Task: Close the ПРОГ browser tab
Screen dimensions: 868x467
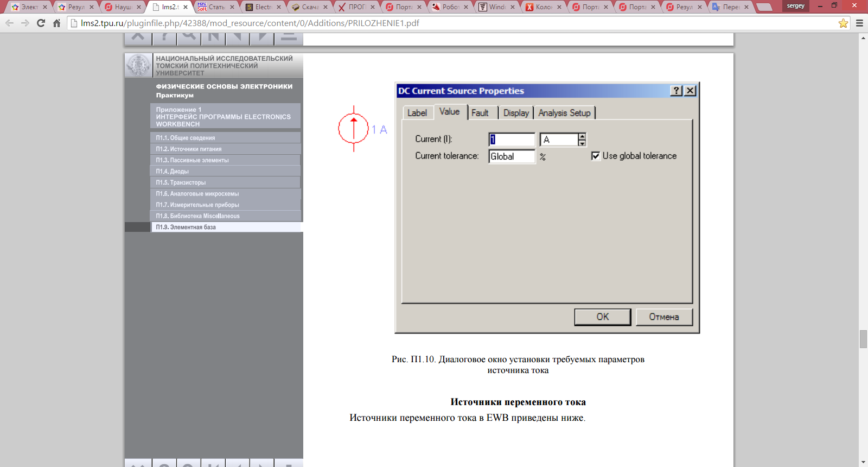Action: point(373,7)
